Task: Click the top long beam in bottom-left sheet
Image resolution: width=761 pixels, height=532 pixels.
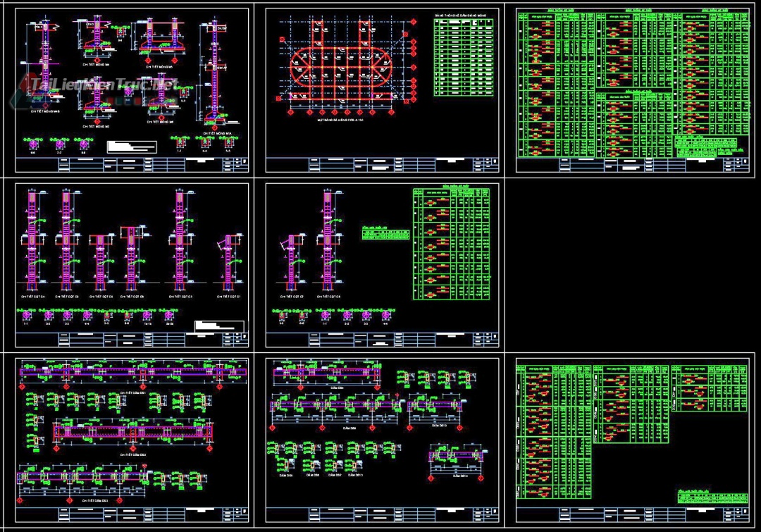Action: [x=134, y=371]
